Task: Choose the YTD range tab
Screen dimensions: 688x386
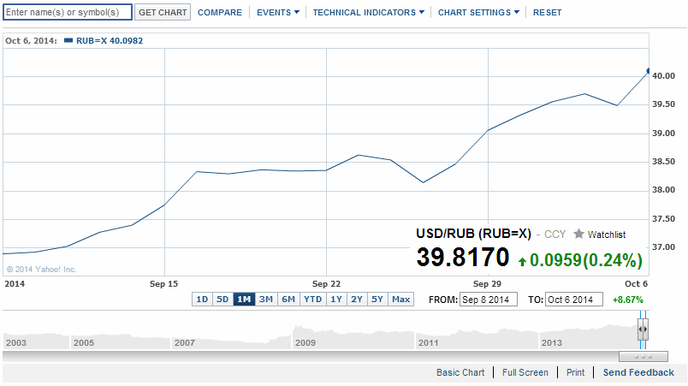Action: 313,299
